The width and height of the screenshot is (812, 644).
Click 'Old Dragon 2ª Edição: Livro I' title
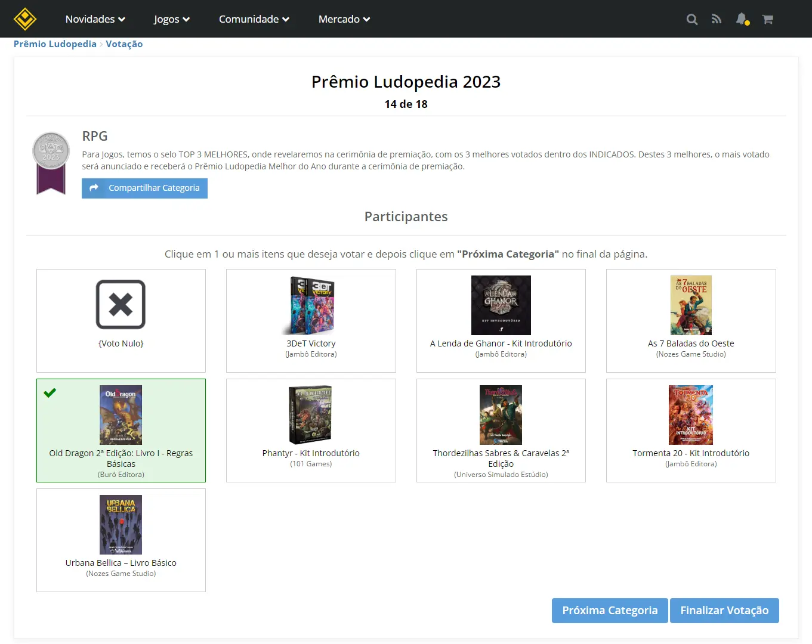pyautogui.click(x=121, y=459)
